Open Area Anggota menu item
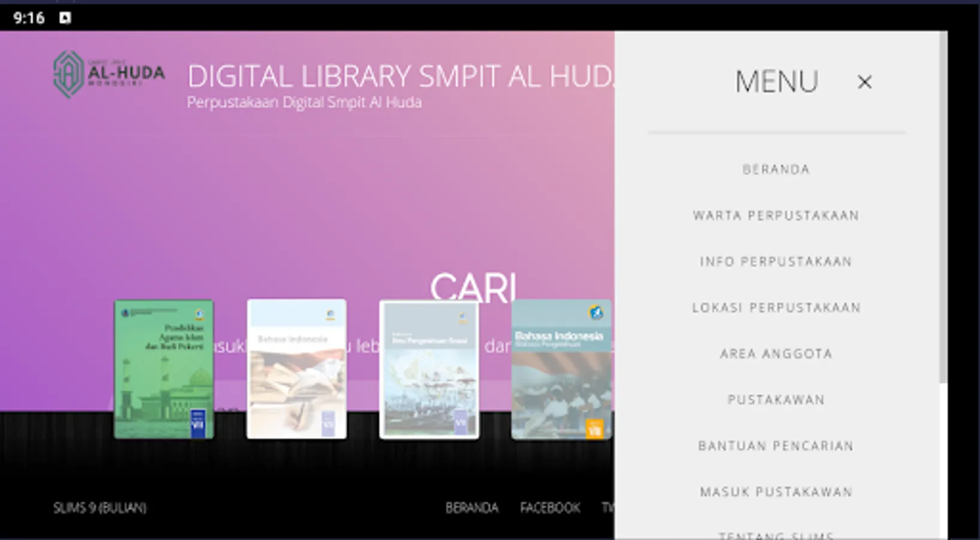The height and width of the screenshot is (540, 980). 776,354
